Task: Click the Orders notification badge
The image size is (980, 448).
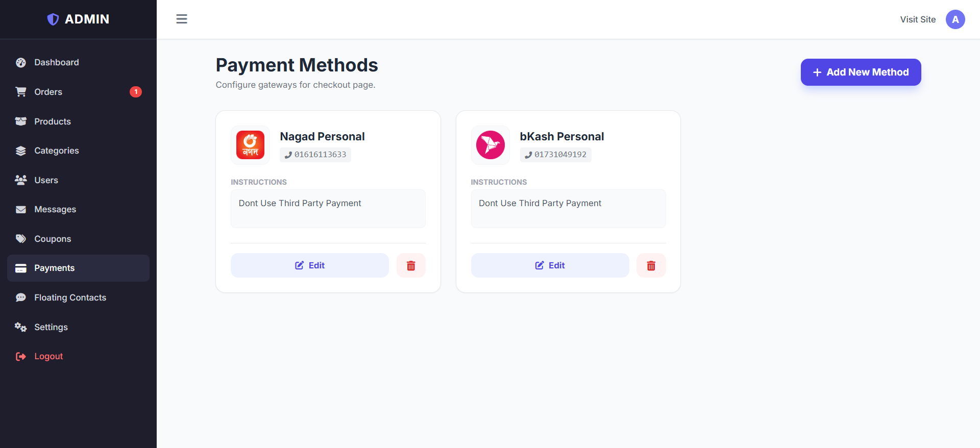Action: tap(136, 92)
